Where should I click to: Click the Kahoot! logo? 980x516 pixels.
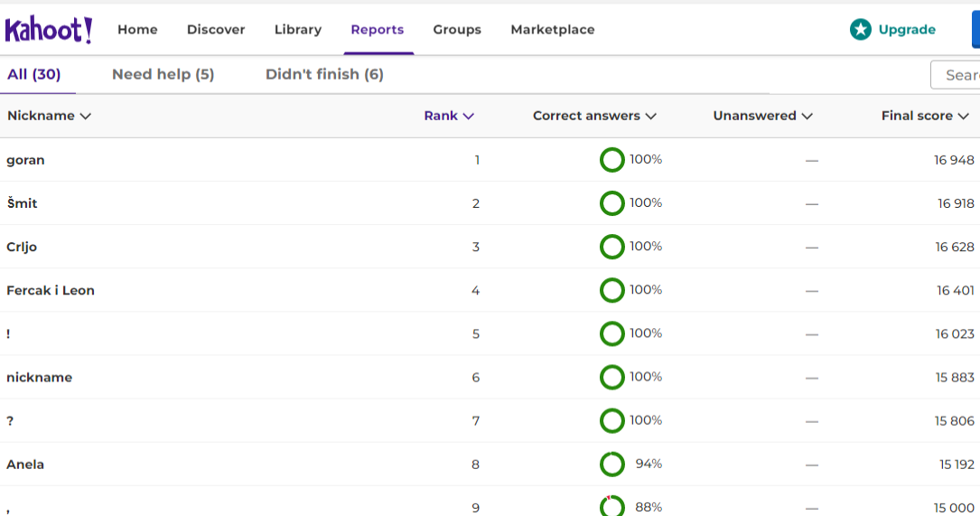click(49, 30)
